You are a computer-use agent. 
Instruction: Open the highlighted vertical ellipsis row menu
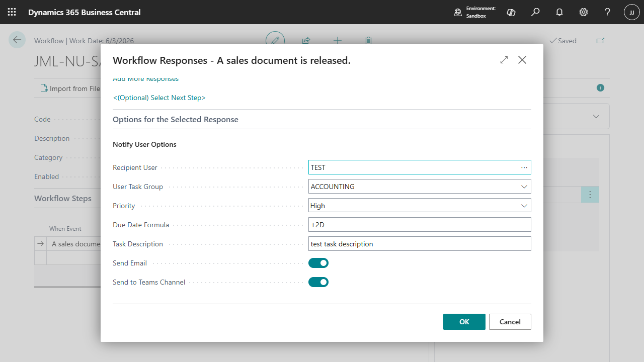[x=590, y=195]
